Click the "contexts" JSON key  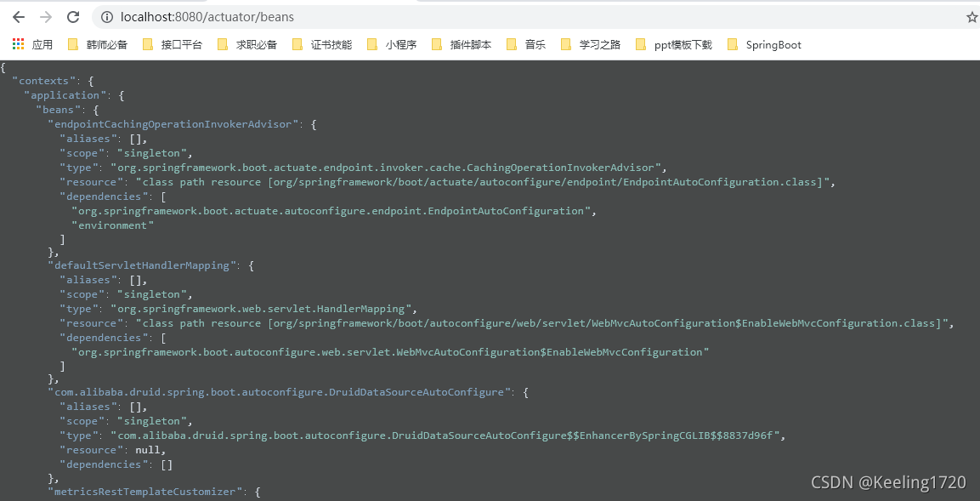pos(43,82)
